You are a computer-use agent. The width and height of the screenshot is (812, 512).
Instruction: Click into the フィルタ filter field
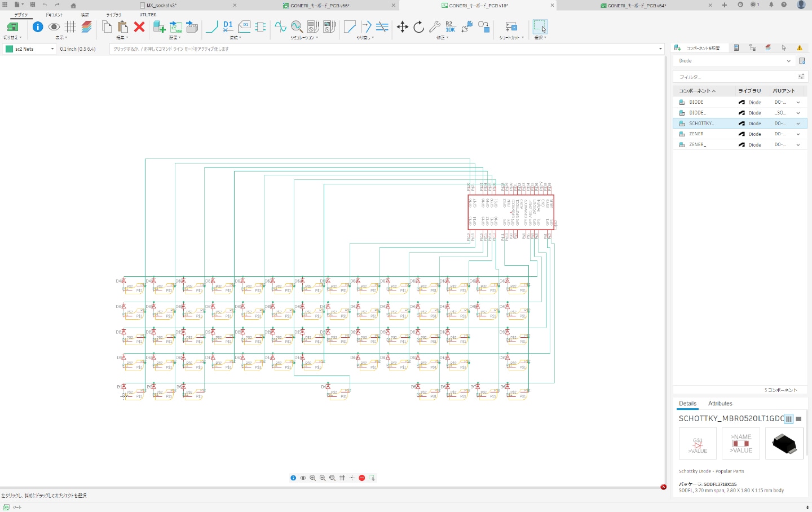733,77
